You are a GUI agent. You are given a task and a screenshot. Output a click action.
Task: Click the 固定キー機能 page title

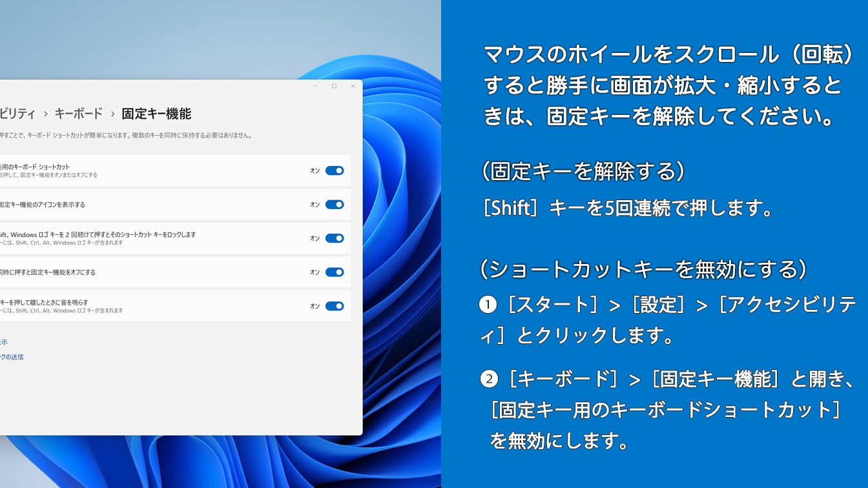click(156, 114)
